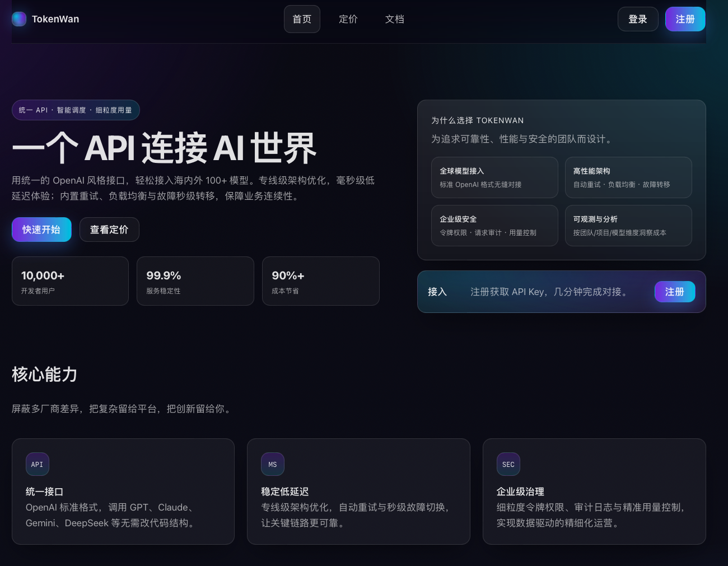The width and height of the screenshot is (728, 566).
Task: Click the 接入 label in banner
Action: [437, 292]
